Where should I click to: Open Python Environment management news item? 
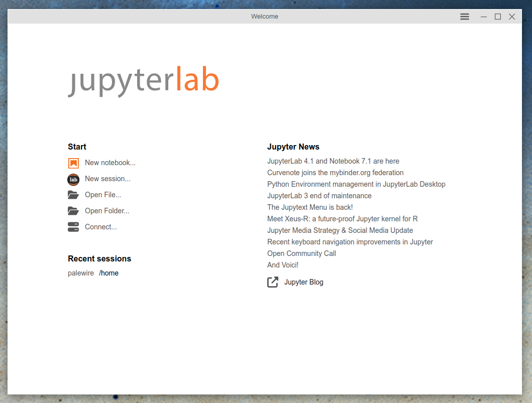(x=356, y=184)
